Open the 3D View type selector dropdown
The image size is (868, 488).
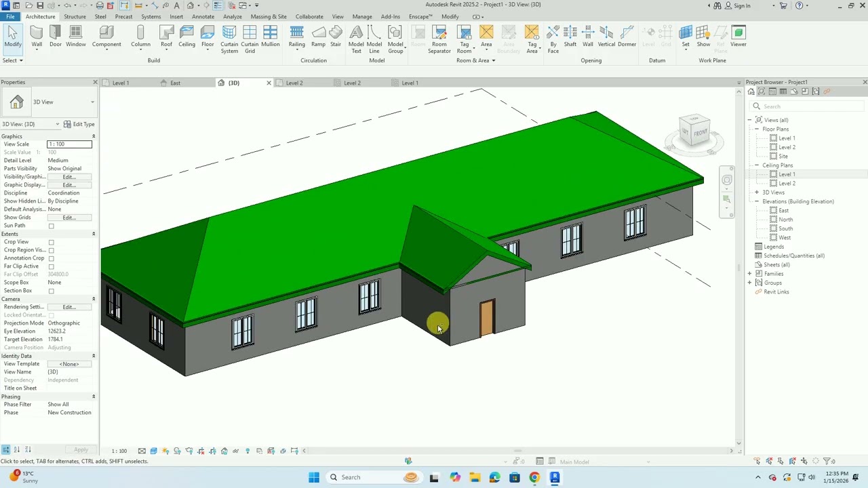click(x=92, y=102)
